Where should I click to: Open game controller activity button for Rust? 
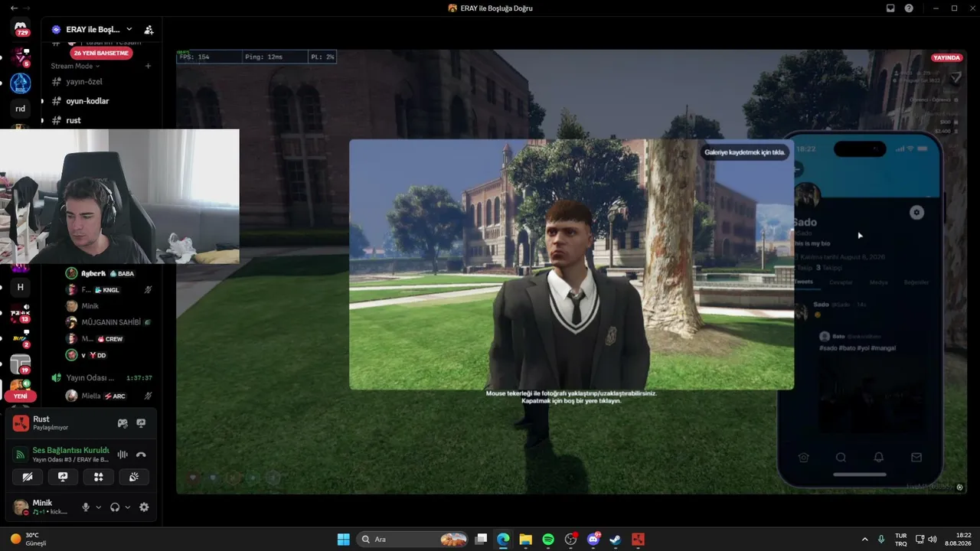(122, 423)
